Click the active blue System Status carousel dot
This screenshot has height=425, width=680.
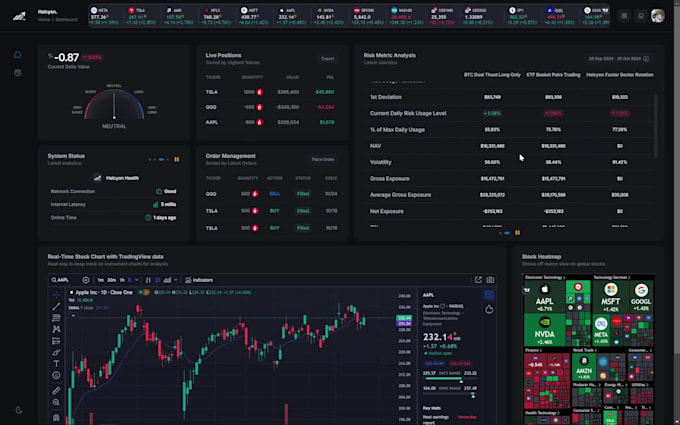pyautogui.click(x=161, y=160)
